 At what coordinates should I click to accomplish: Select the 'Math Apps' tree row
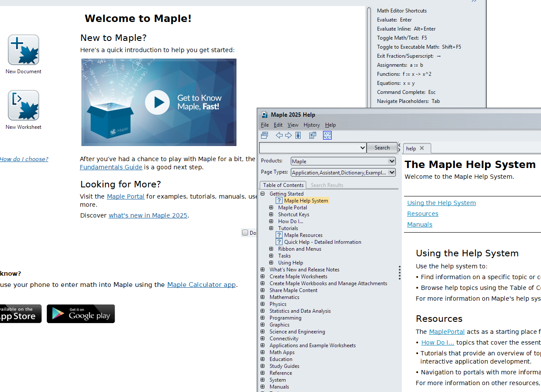[x=282, y=352]
